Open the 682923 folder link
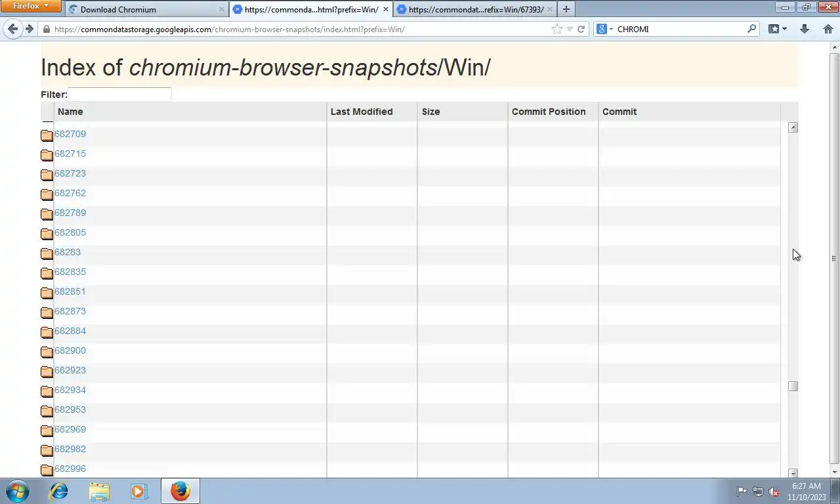 point(70,370)
